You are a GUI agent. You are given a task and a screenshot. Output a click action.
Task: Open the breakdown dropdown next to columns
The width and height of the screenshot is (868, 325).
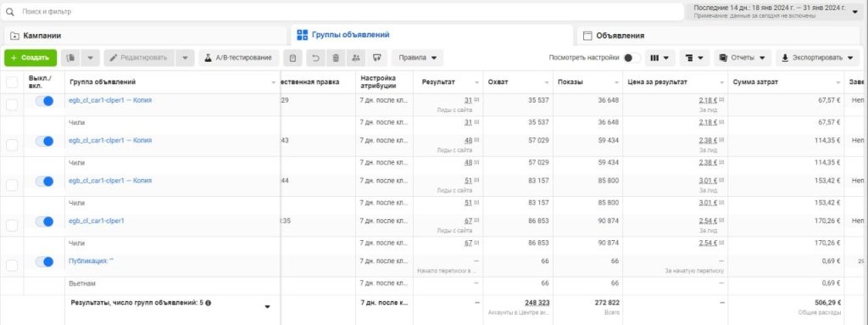(x=694, y=58)
